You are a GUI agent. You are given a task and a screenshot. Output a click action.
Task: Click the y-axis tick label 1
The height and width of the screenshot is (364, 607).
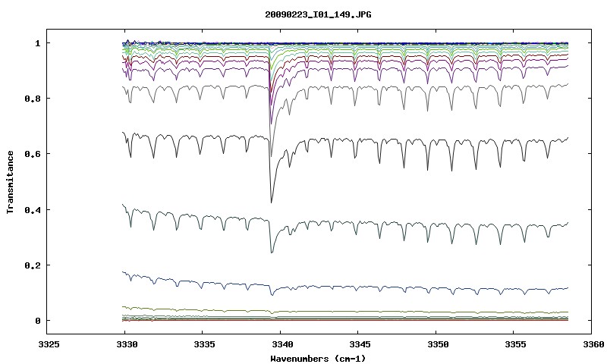(37, 43)
